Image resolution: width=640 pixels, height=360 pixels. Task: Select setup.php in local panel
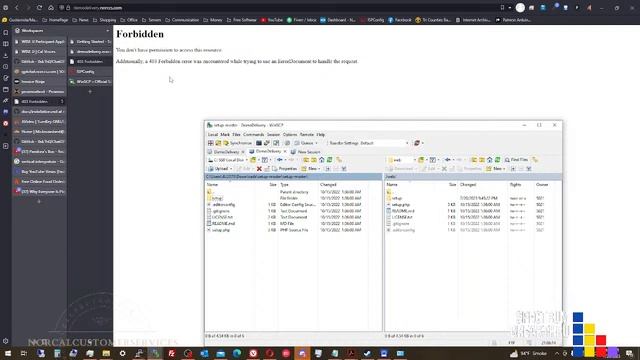tap(221, 230)
